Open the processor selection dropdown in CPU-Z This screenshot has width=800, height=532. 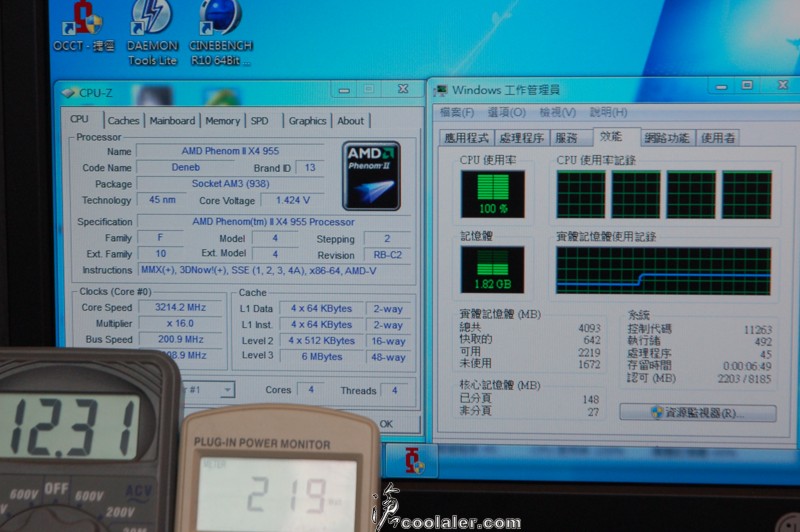[x=228, y=390]
